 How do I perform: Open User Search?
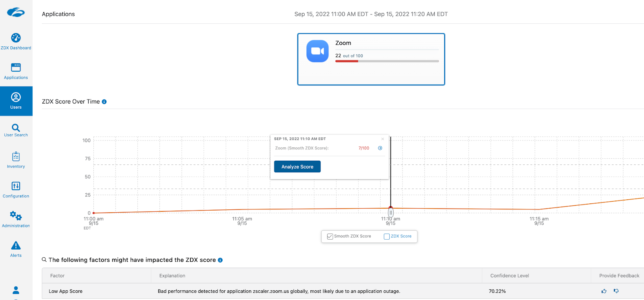[x=16, y=130]
